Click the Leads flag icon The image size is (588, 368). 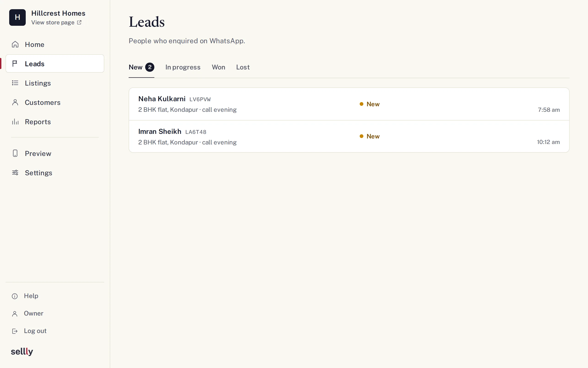click(x=15, y=63)
